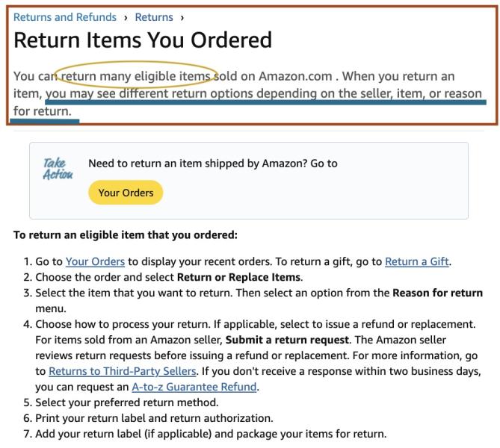Click the yellow Your Orders button
Viewport: 500px width, 448px height.
pyautogui.click(x=126, y=193)
